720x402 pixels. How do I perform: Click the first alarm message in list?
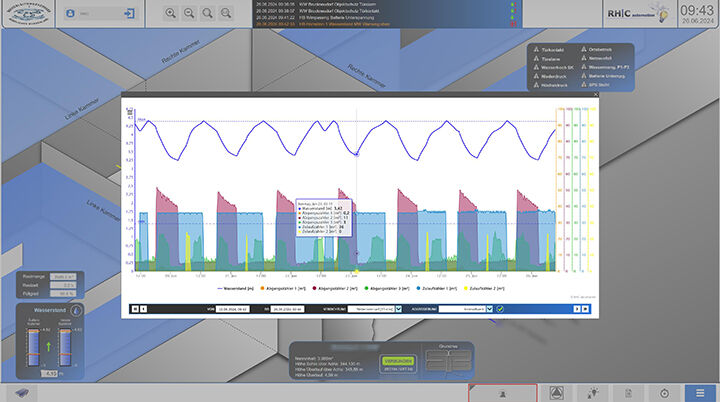point(316,4)
